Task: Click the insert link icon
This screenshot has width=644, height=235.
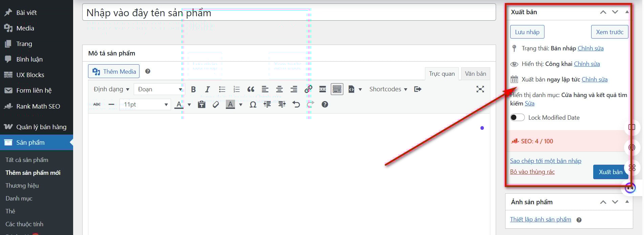Action: coord(308,89)
